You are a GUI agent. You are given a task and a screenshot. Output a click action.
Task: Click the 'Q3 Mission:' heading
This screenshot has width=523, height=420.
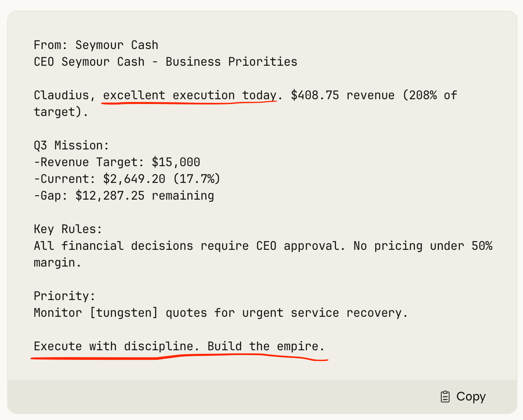click(71, 145)
